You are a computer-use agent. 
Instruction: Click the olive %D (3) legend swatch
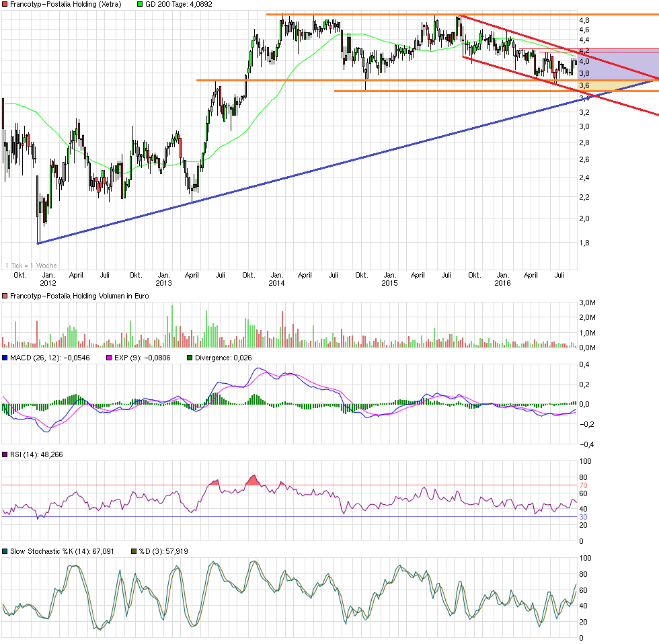(x=134, y=551)
